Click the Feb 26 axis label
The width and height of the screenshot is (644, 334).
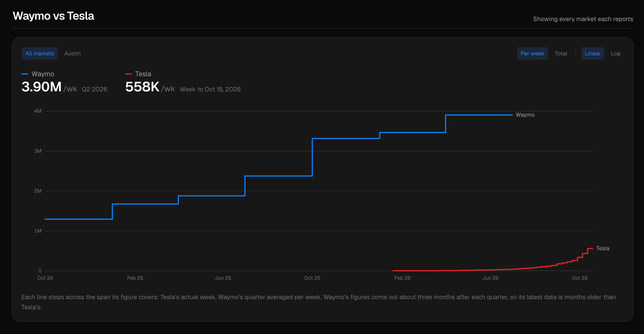(402, 278)
